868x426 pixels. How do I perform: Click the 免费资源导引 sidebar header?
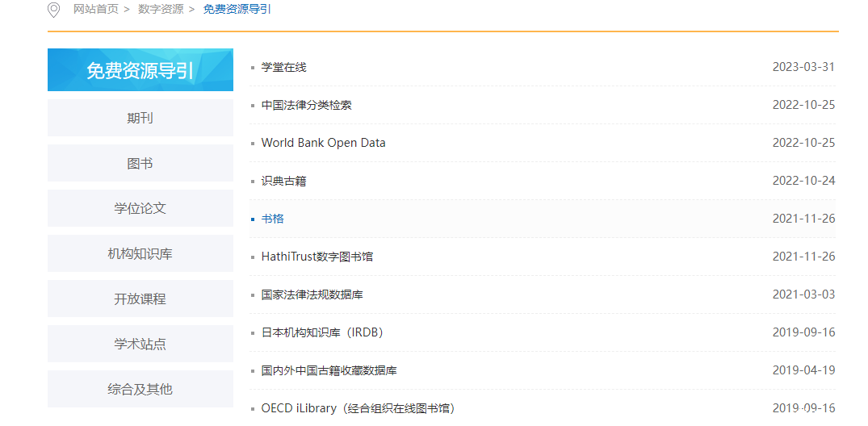point(140,70)
